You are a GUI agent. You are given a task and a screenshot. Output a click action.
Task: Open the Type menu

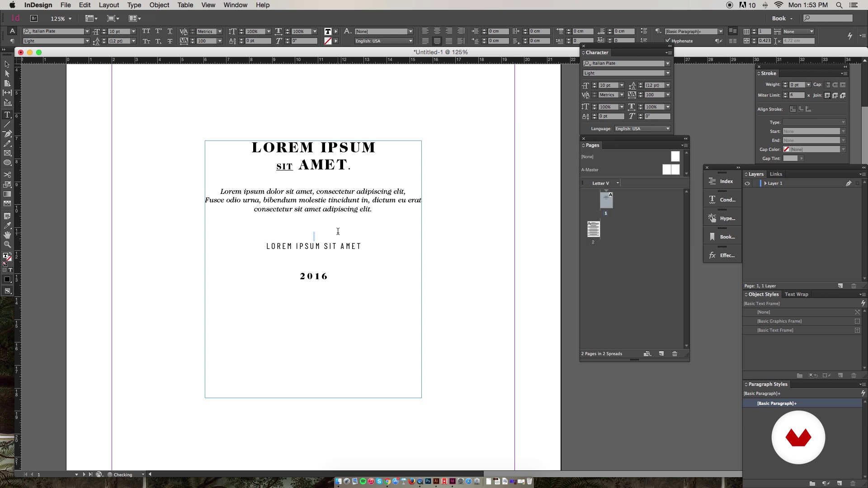134,5
